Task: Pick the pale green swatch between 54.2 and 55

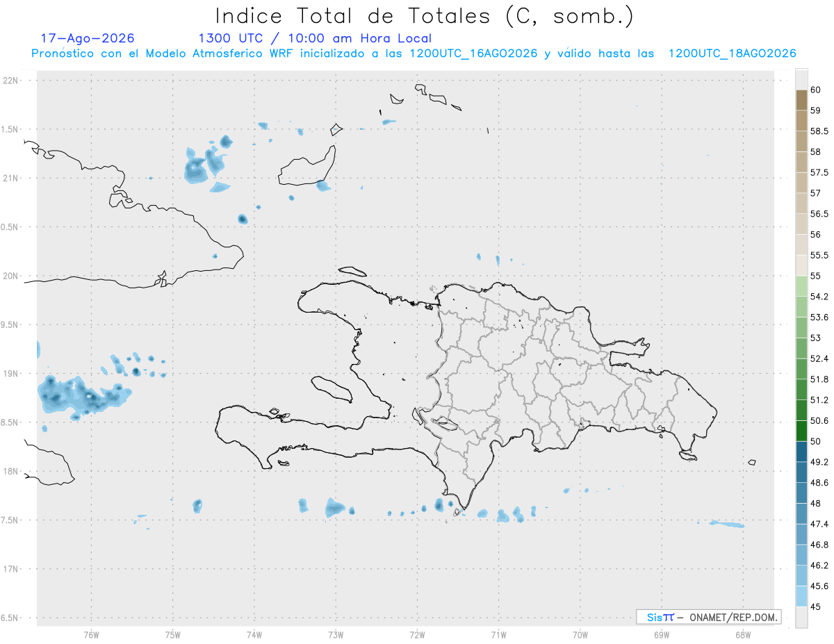Action: point(801,286)
